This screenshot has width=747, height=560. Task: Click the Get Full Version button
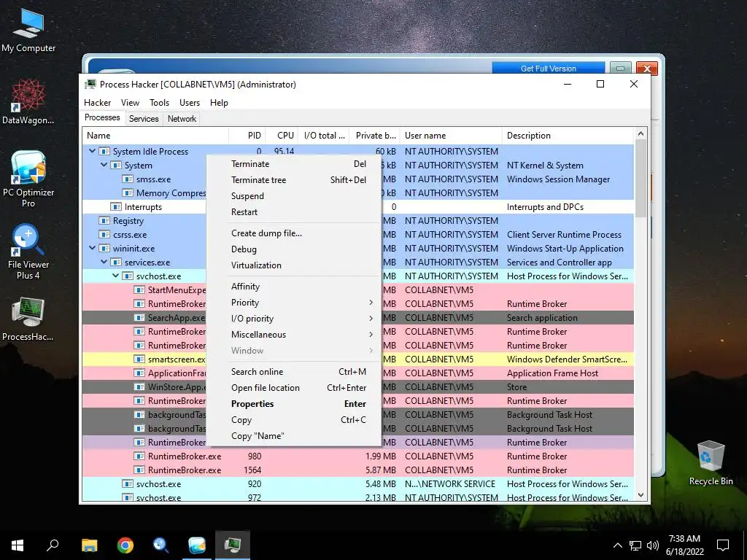pyautogui.click(x=548, y=69)
